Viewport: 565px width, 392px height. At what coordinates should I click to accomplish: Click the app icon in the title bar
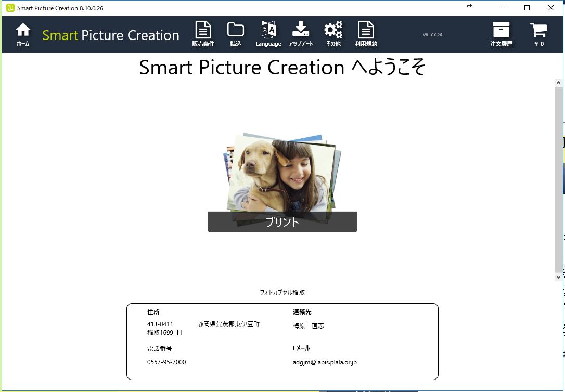click(x=10, y=8)
